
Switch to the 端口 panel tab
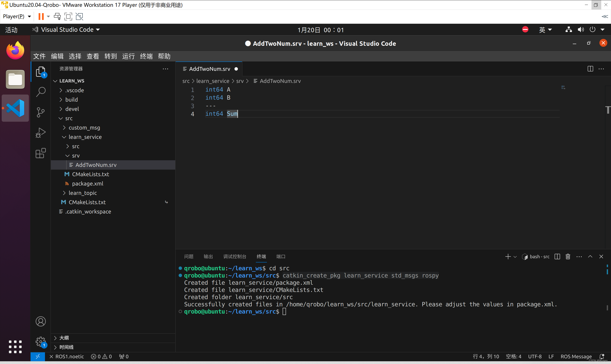[x=281, y=257]
